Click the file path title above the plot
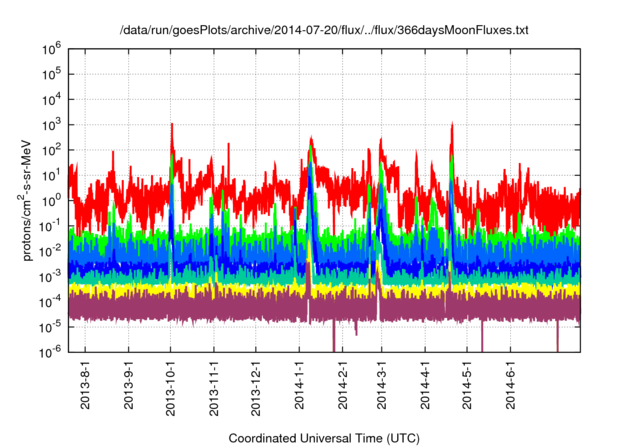640x448 pixels. [322, 31]
